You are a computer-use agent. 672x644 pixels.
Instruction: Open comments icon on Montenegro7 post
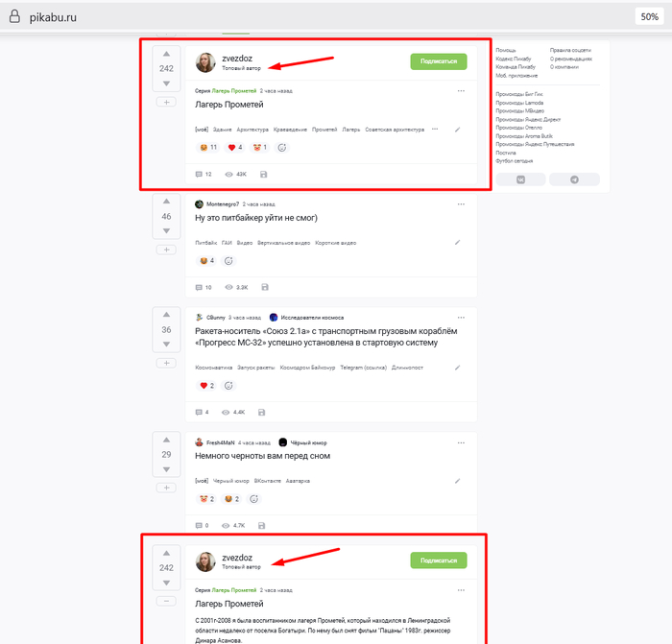(199, 288)
